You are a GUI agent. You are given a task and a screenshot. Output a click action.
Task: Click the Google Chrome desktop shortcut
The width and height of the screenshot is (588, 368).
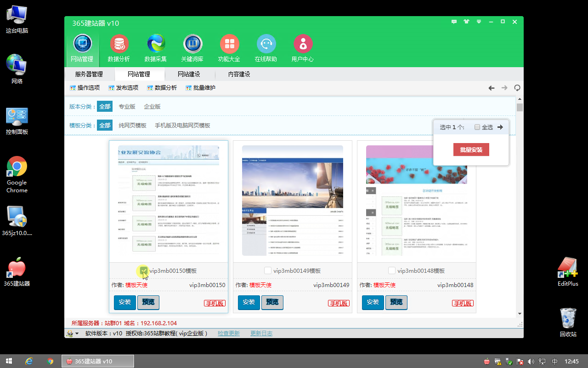[17, 174]
